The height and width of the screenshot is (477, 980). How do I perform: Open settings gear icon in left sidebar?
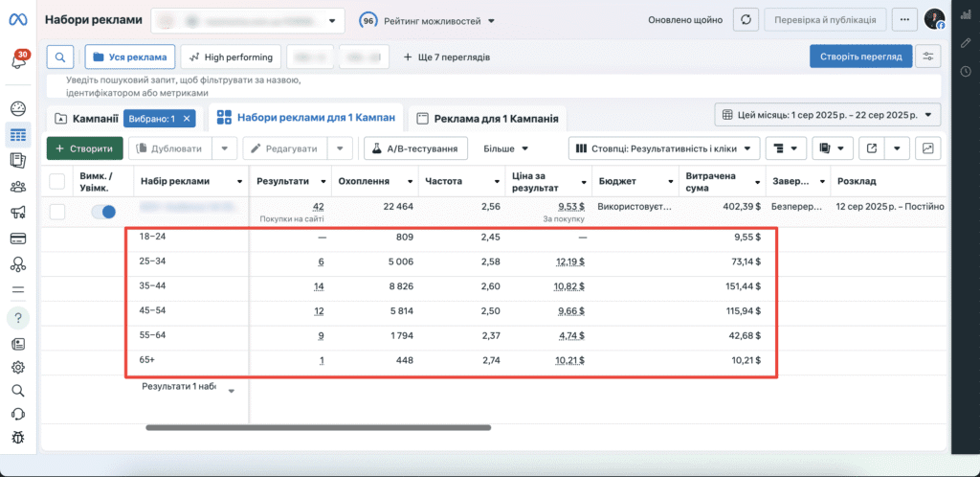18,367
